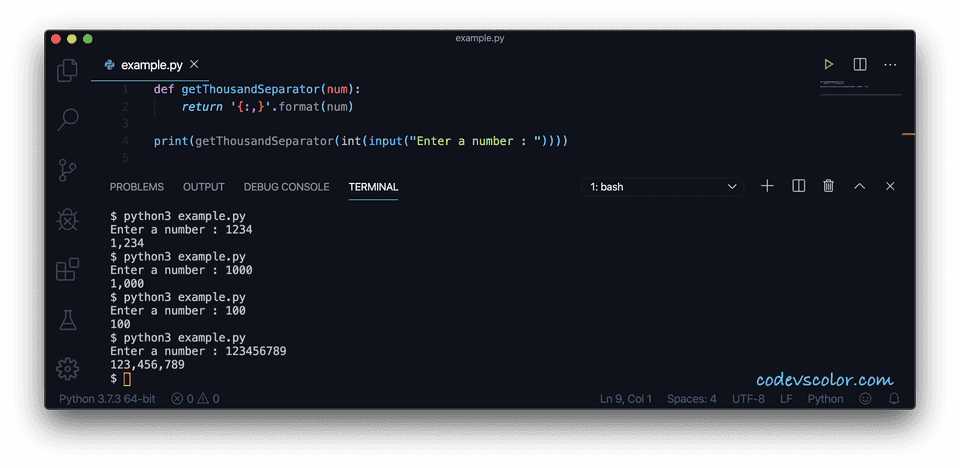Kill terminal with the trash icon

(828, 186)
